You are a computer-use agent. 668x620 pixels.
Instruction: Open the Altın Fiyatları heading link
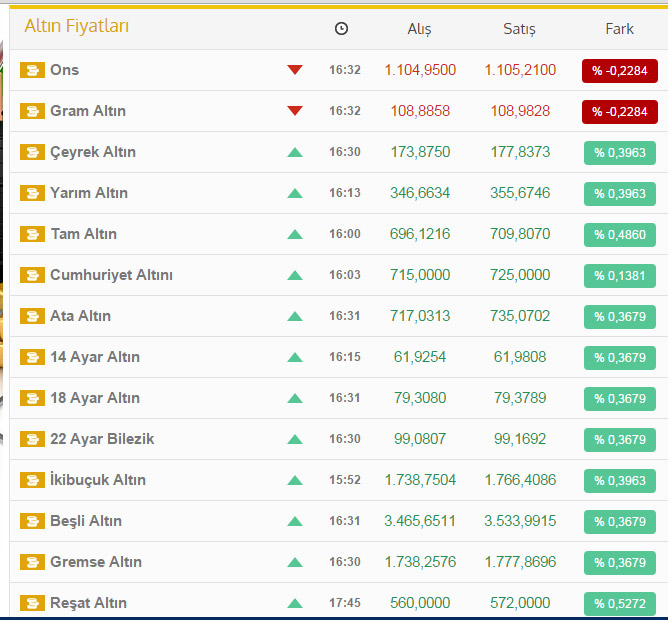pos(76,26)
